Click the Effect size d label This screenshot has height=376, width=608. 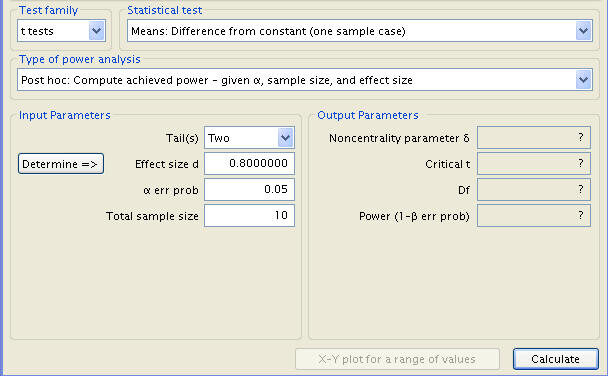[167, 164]
